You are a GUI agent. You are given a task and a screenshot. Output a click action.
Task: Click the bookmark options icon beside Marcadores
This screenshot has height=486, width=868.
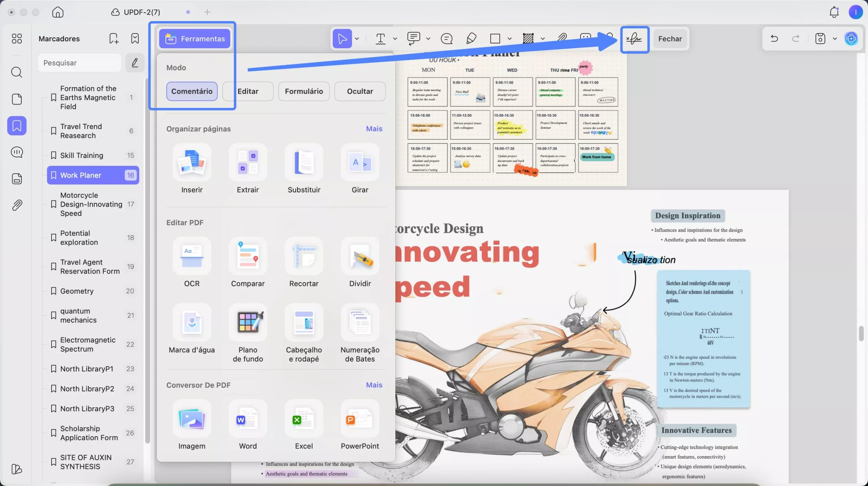(x=135, y=39)
